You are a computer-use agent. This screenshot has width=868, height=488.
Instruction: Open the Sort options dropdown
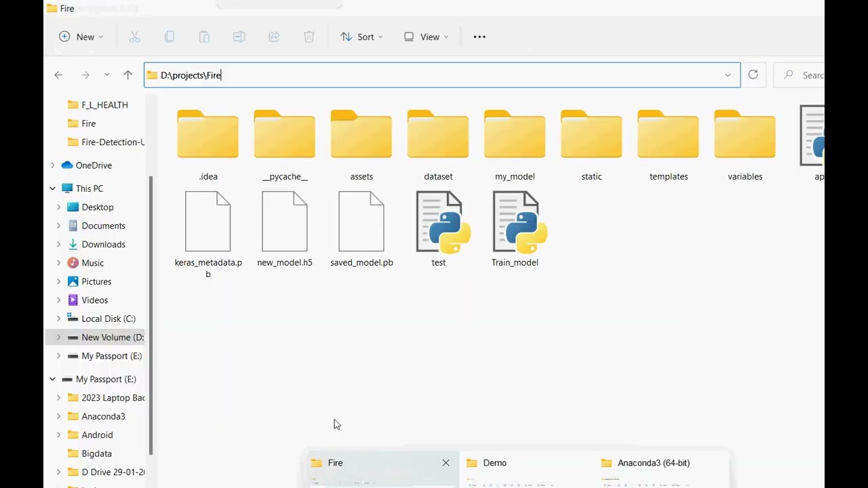click(x=361, y=37)
